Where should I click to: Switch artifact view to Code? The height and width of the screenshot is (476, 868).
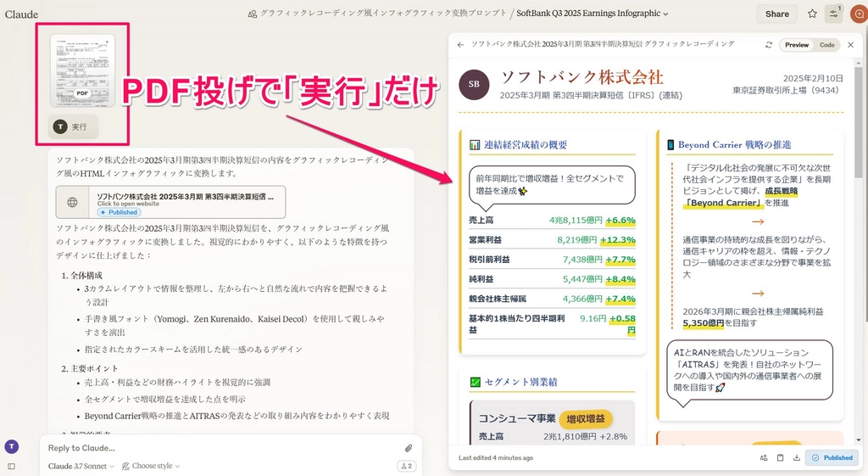point(827,45)
